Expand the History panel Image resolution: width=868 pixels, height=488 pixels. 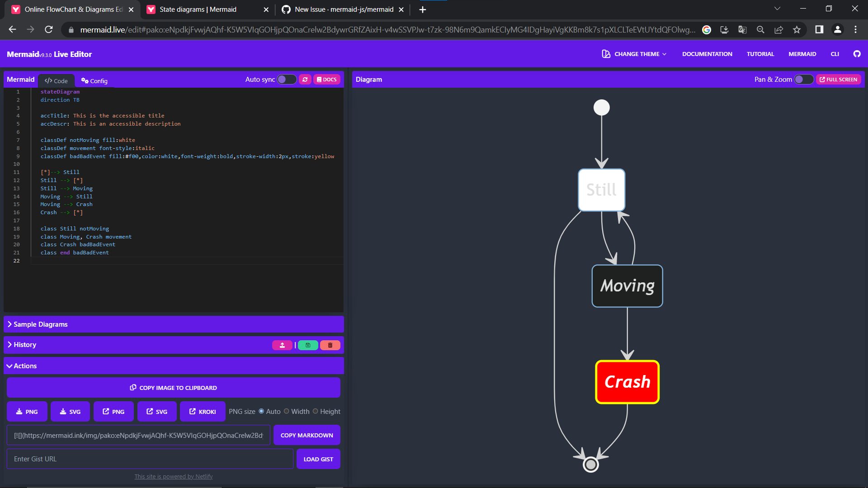coord(25,344)
